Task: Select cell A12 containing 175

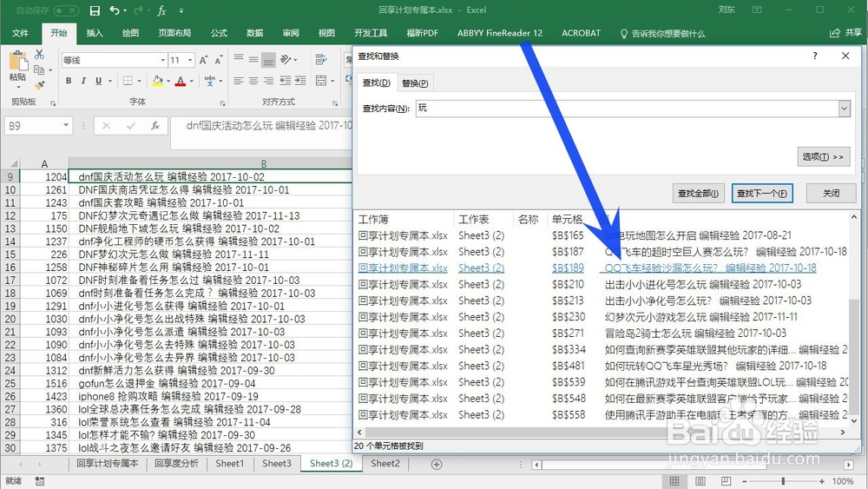Action: click(43, 216)
